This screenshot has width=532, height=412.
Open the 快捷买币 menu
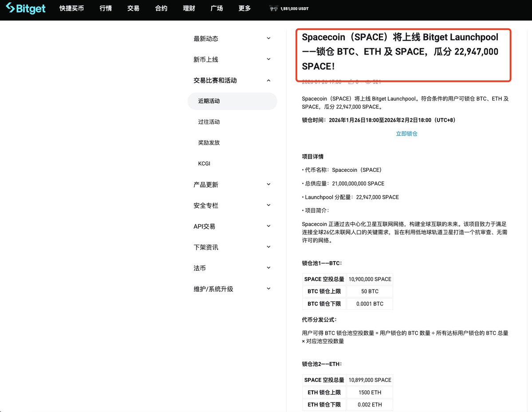click(71, 8)
